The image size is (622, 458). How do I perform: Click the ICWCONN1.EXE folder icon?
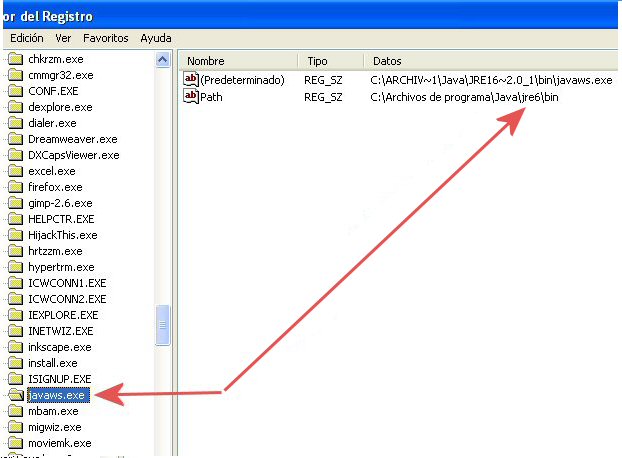pyautogui.click(x=15, y=283)
